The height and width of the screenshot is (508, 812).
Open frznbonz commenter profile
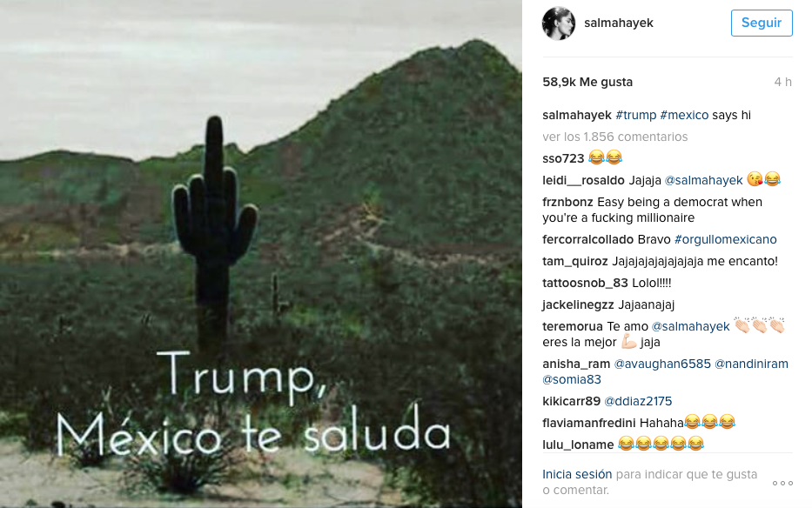[x=567, y=202]
